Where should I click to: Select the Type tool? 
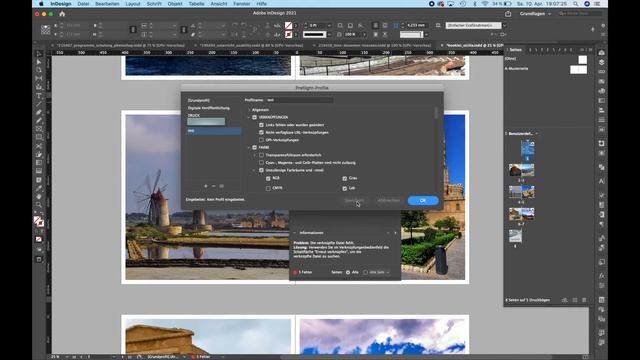[x=39, y=96]
